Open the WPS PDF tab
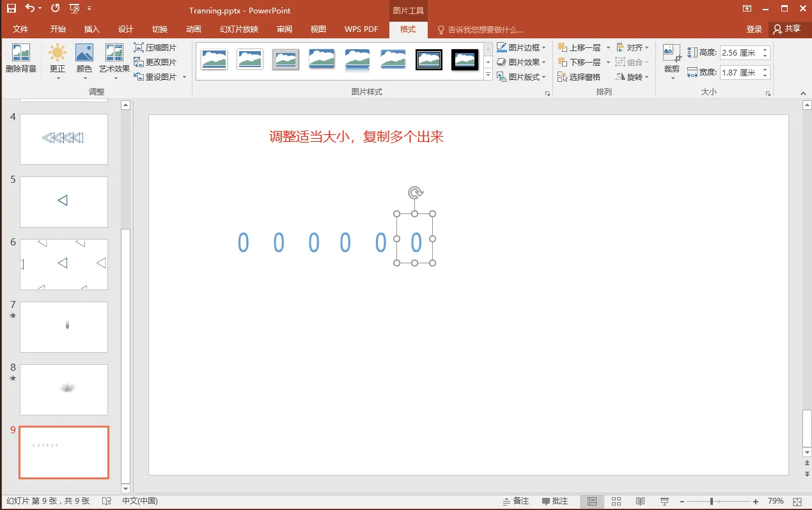 pyautogui.click(x=361, y=29)
